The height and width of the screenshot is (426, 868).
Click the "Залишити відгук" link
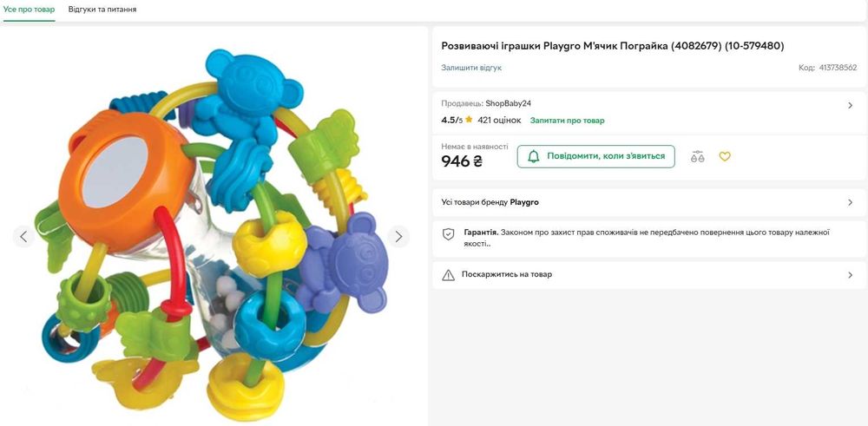[471, 68]
